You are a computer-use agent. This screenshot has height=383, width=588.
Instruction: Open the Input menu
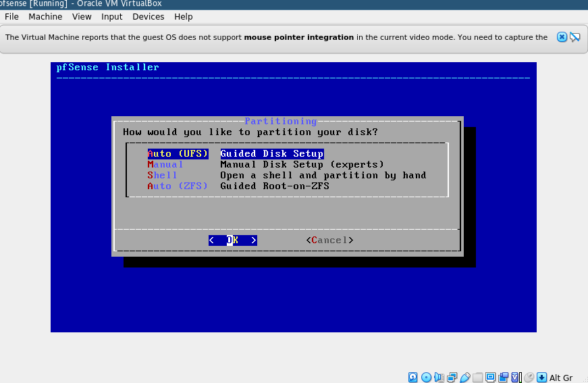pos(112,16)
